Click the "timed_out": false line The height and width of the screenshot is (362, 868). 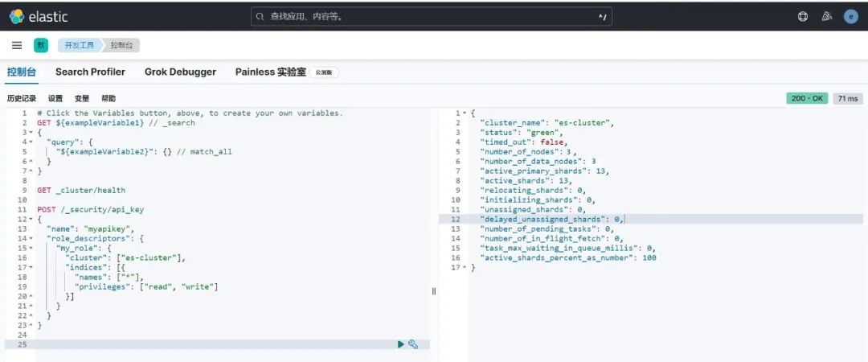[524, 142]
